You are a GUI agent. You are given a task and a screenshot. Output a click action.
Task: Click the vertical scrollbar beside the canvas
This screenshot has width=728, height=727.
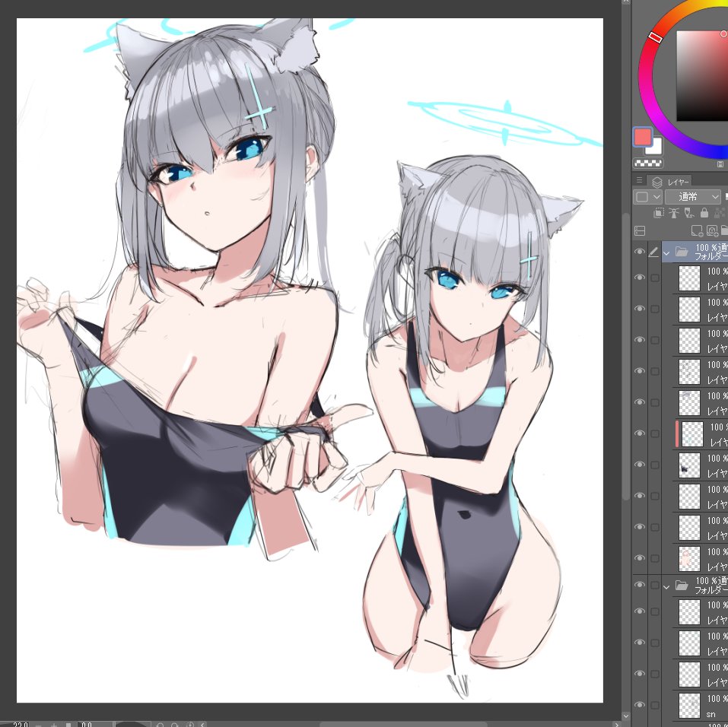[x=626, y=357]
